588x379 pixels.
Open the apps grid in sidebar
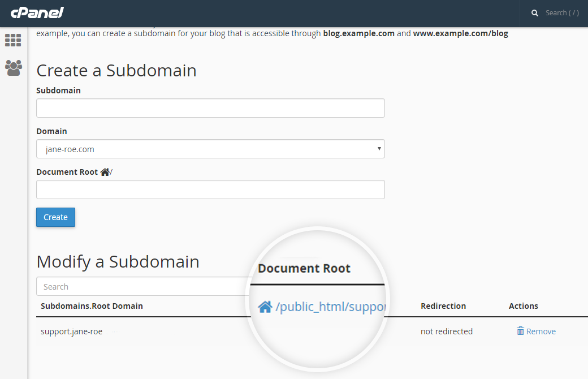13,40
